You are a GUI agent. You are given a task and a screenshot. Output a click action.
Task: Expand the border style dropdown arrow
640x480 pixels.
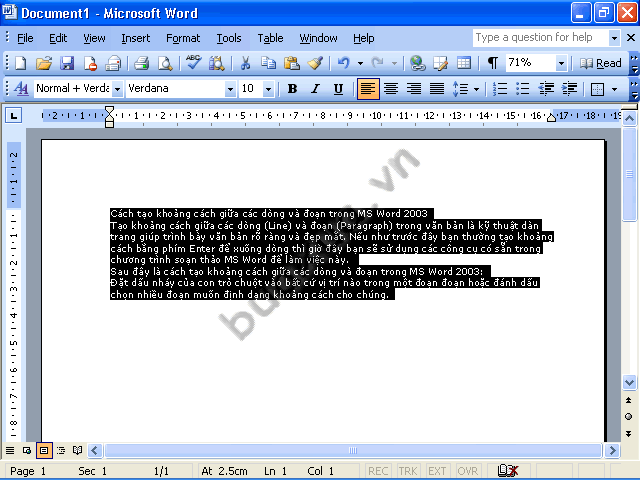[614, 89]
